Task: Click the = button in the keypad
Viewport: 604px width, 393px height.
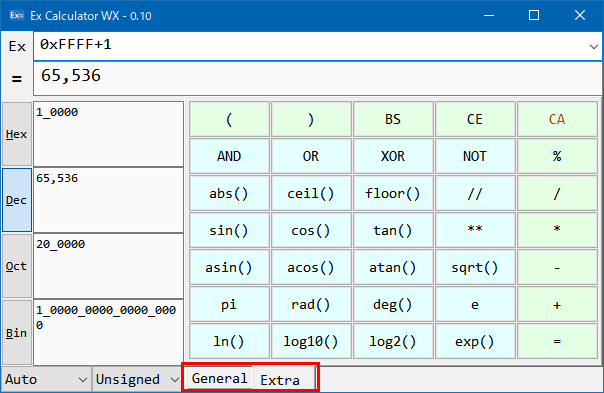Action: click(x=557, y=341)
